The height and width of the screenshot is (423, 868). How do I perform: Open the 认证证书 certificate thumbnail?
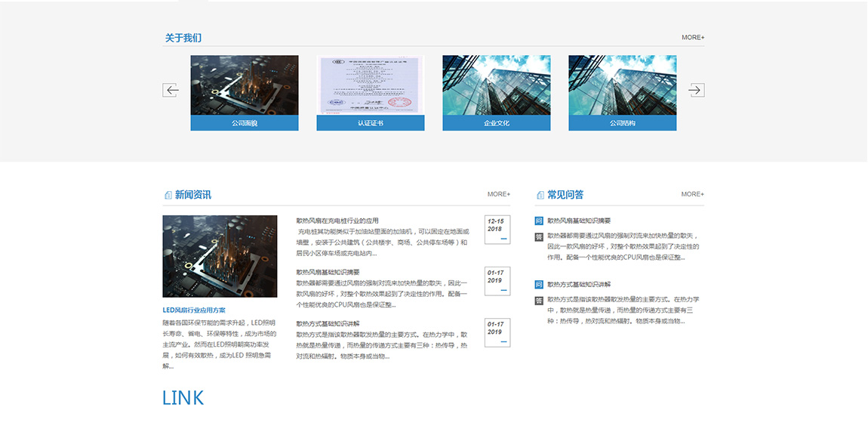pyautogui.click(x=371, y=85)
